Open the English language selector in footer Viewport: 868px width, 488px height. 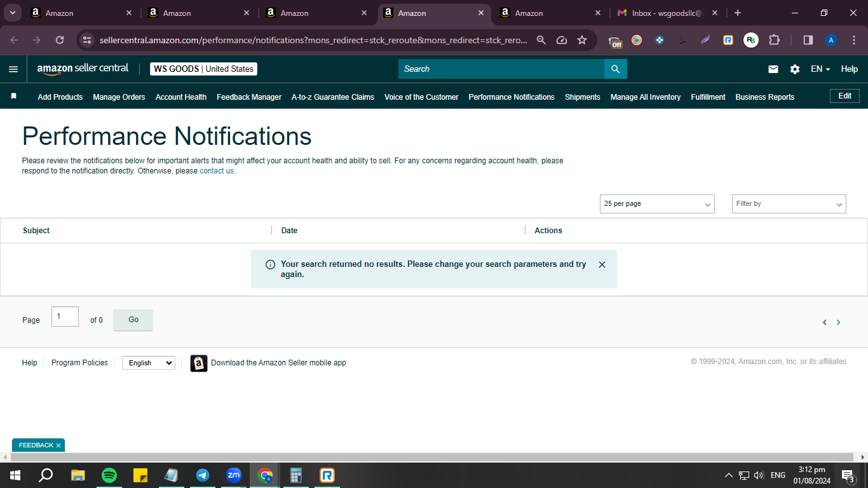point(149,363)
